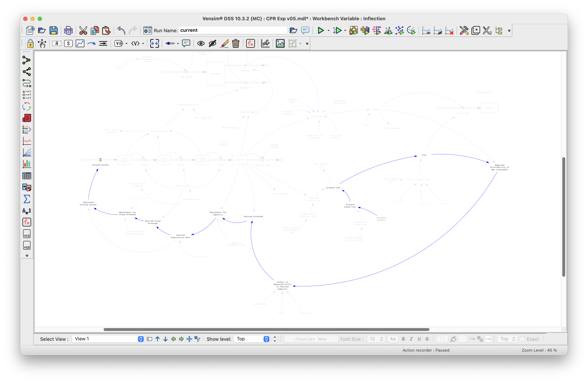Click the New Model icon
Screen dimensions: 588x382
[x=30, y=30]
